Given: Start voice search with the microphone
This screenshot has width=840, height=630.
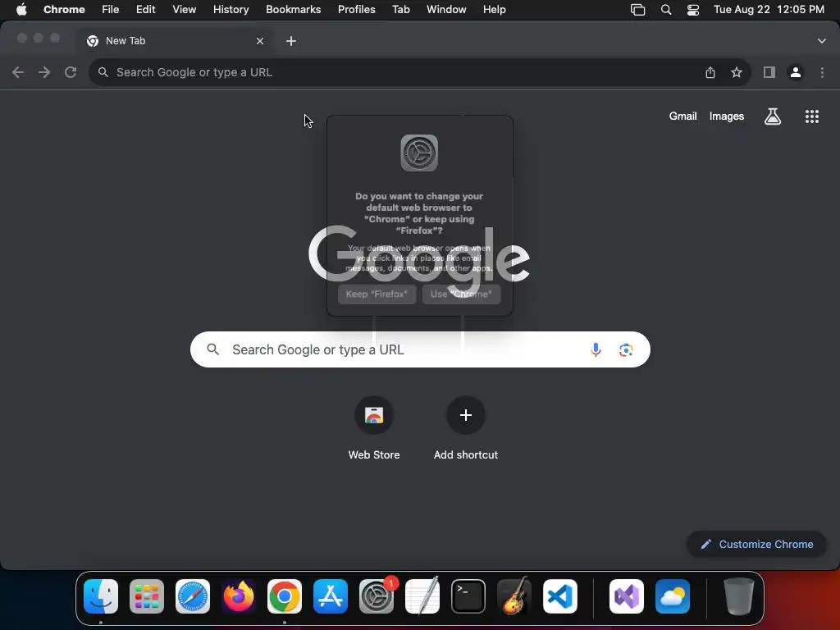Looking at the screenshot, I should [x=596, y=349].
